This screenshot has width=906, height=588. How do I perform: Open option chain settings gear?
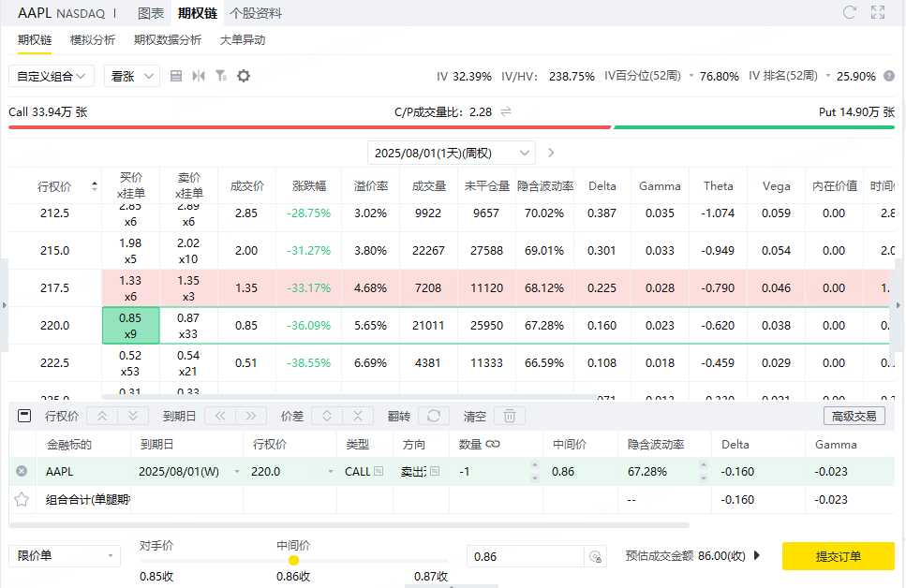pos(244,76)
